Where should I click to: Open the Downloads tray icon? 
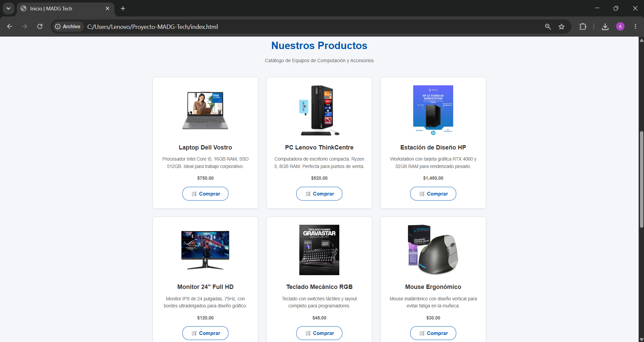605,27
